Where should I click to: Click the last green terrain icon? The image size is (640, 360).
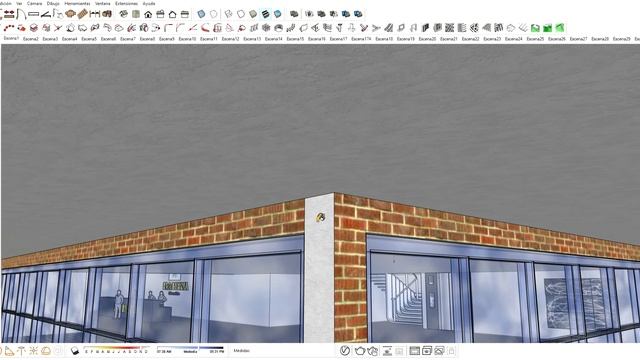pos(560,28)
